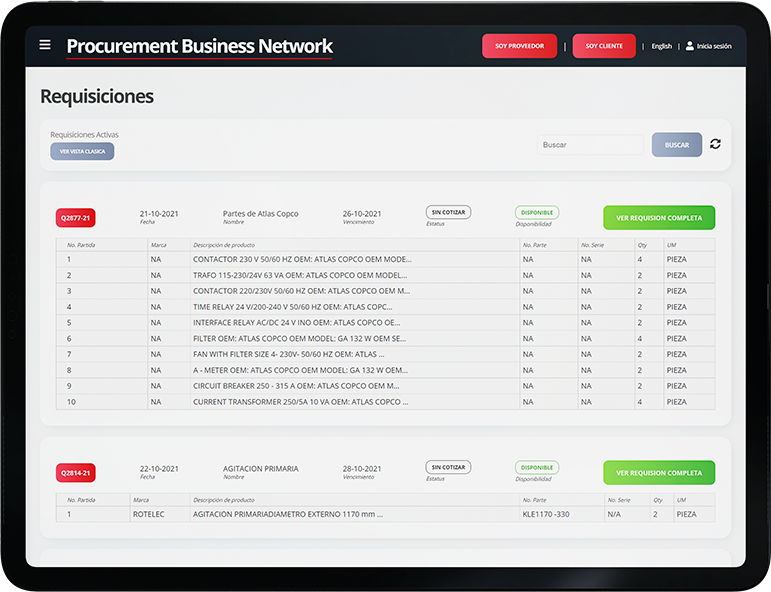Click the user icon beside Inicia sesión
This screenshot has width=771, height=592.
pos(689,46)
